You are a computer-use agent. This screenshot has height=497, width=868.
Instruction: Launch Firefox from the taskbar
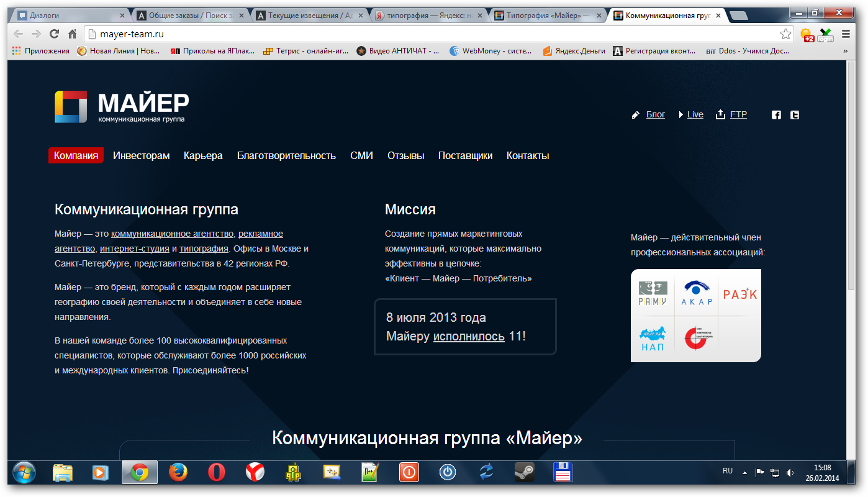tap(178, 472)
